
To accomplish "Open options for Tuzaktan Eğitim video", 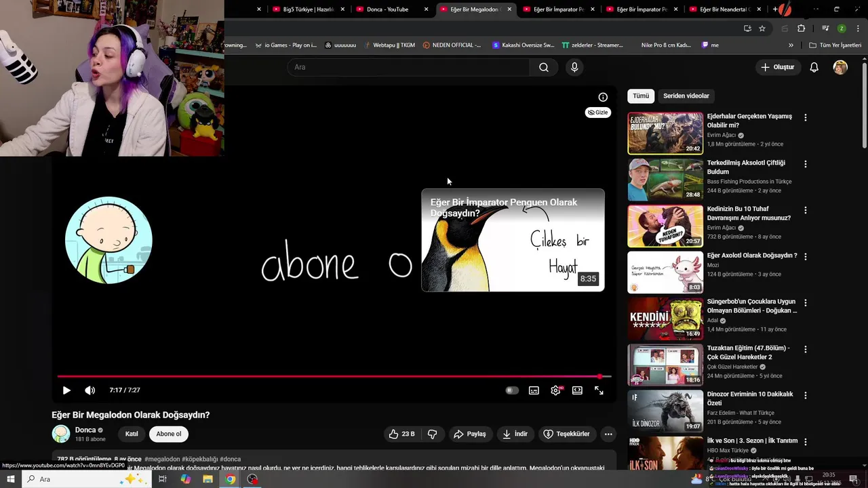I will pyautogui.click(x=805, y=349).
